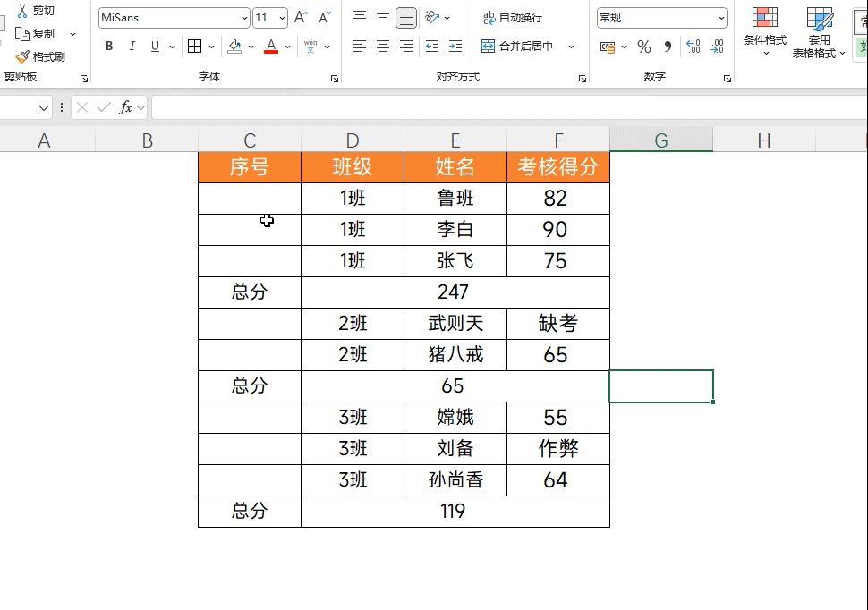The width and height of the screenshot is (868, 610).
Task: Toggle Wrap Text (自动换行)
Action: pos(512,18)
